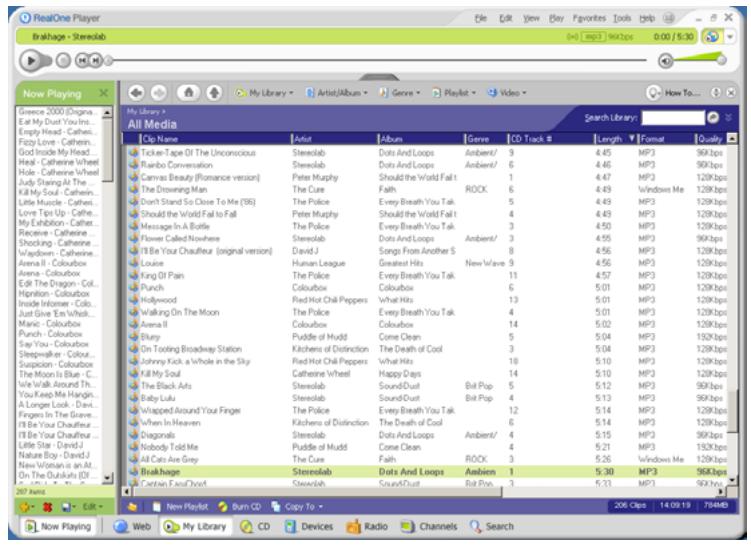Click the Burn CD icon
Image resolution: width=751 pixels, height=545 pixels.
(x=221, y=508)
